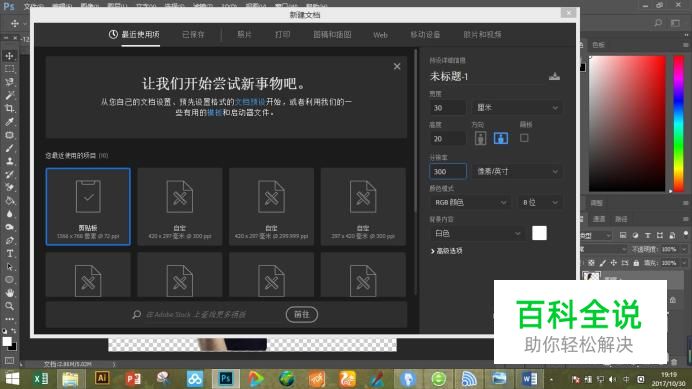Switch to 移动设备 tab
The image size is (692, 389).
tap(425, 34)
